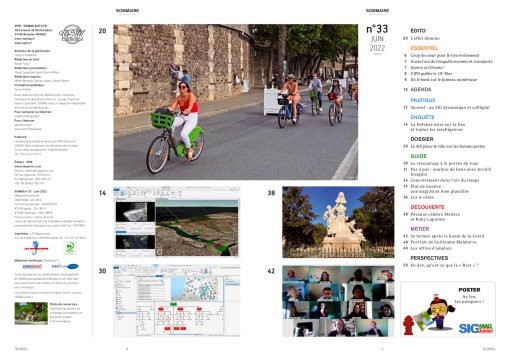Click the right page SOMMAIRE header
The width and height of the screenshot is (510, 360).
tap(377, 11)
